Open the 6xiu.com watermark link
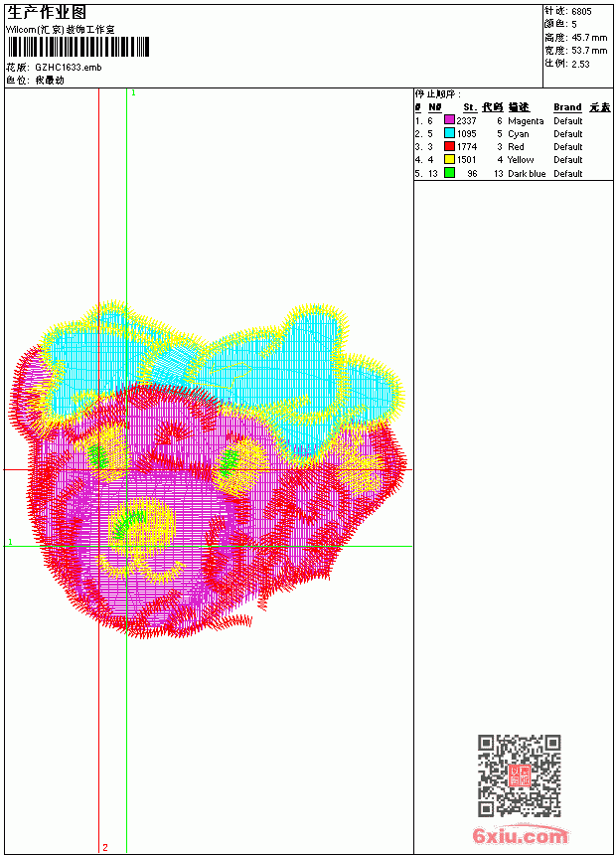 pyautogui.click(x=520, y=835)
